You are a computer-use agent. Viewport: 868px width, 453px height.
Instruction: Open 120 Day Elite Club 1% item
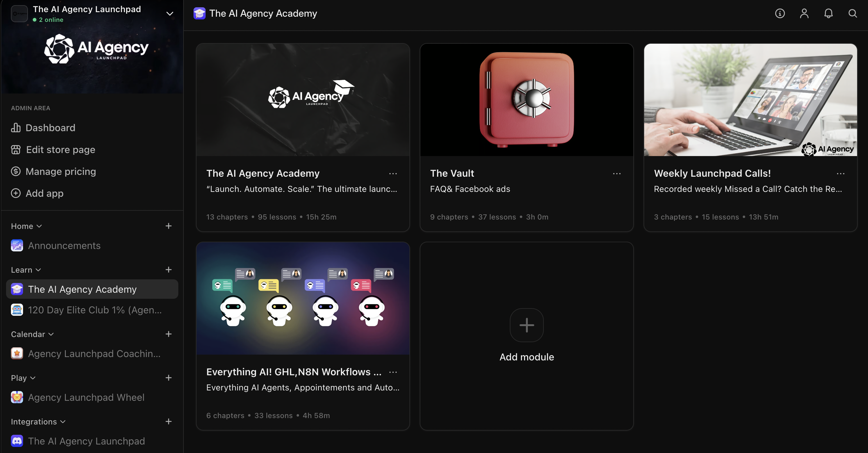(x=92, y=310)
